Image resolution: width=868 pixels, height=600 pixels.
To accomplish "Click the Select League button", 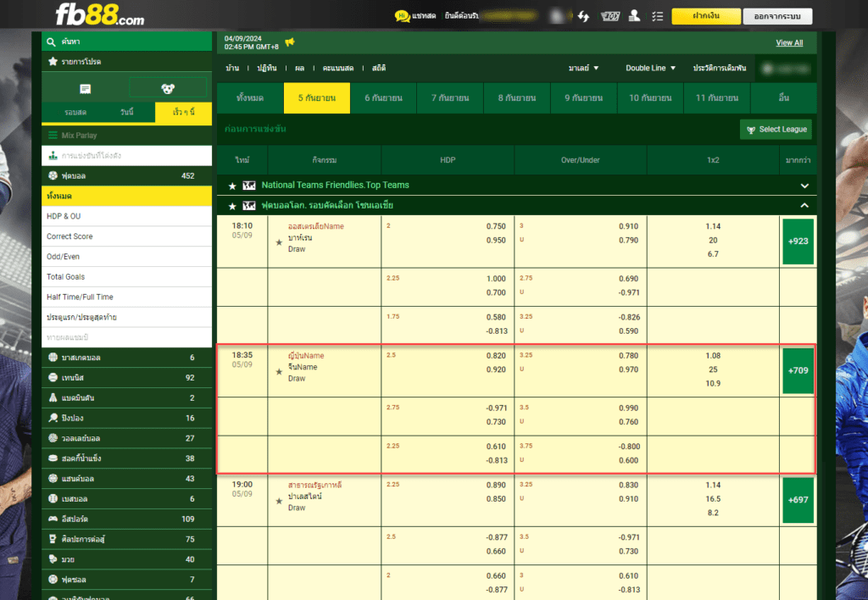I will (x=776, y=130).
